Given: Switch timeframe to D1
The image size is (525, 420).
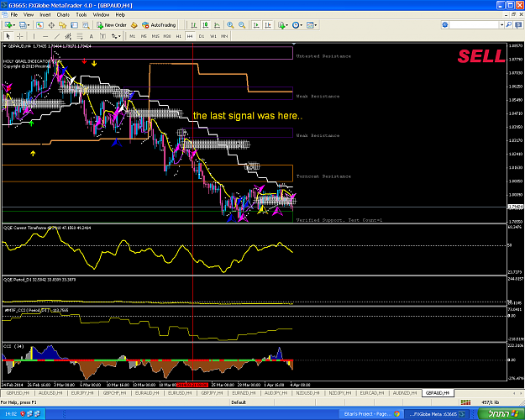Looking at the screenshot, I should coord(202,36).
